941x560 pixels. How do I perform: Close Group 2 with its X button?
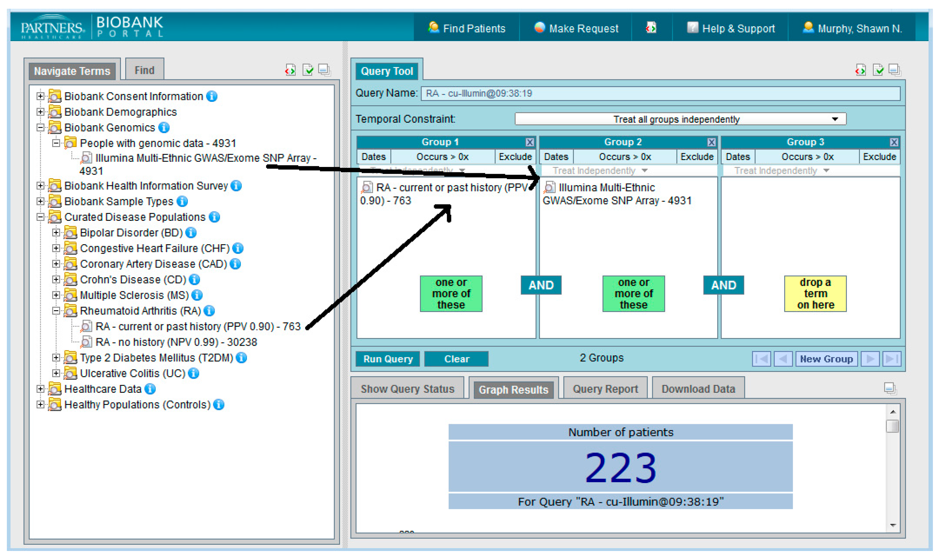pos(711,142)
